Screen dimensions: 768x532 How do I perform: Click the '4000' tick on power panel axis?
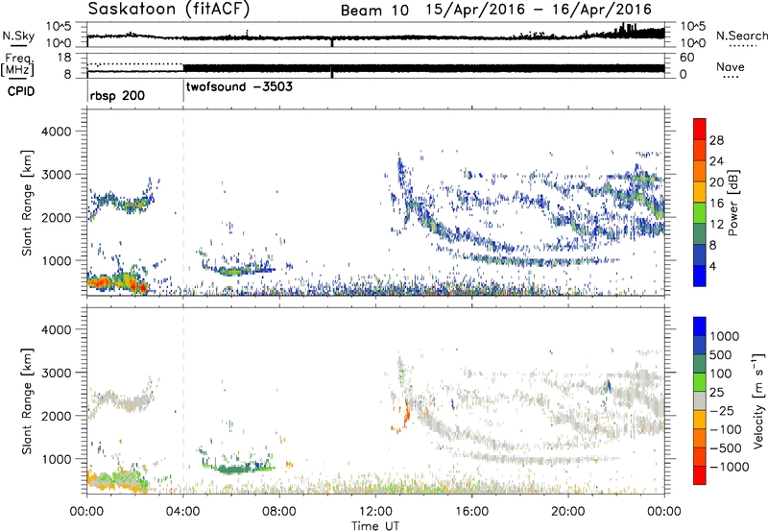56,132
